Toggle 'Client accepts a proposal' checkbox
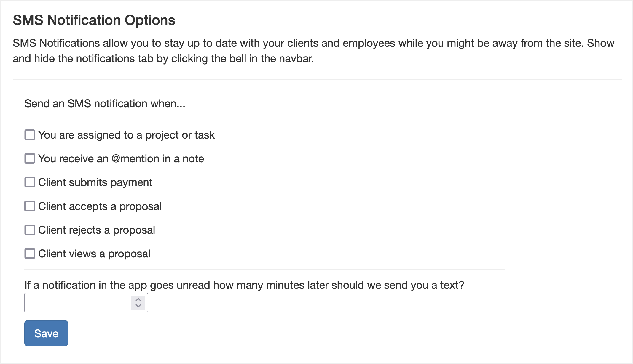The height and width of the screenshot is (364, 633). tap(30, 206)
